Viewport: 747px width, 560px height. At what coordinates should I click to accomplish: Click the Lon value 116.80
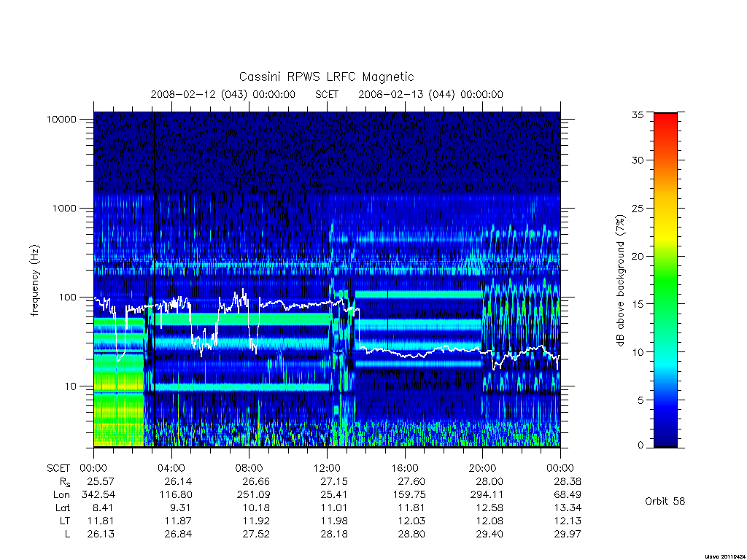tap(176, 495)
